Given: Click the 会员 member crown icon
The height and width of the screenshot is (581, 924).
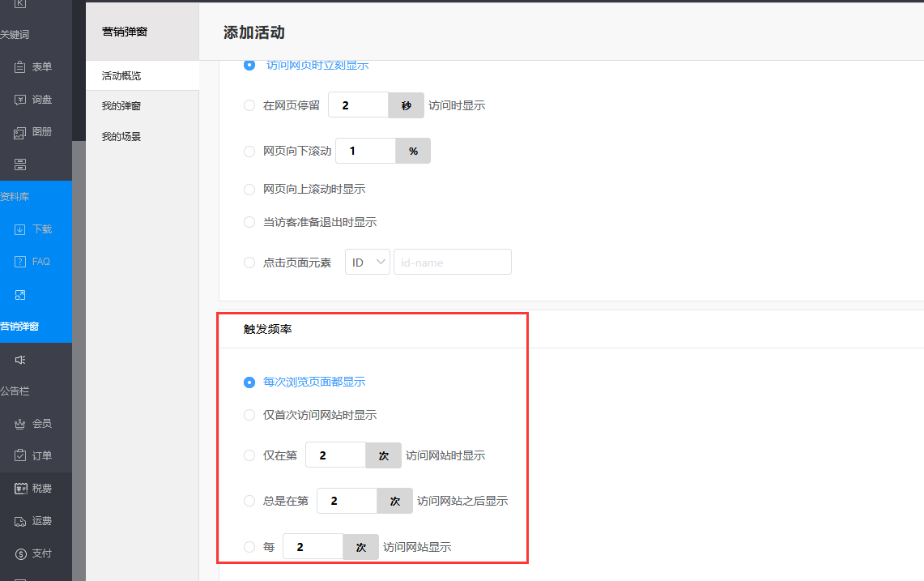Looking at the screenshot, I should [x=21, y=424].
